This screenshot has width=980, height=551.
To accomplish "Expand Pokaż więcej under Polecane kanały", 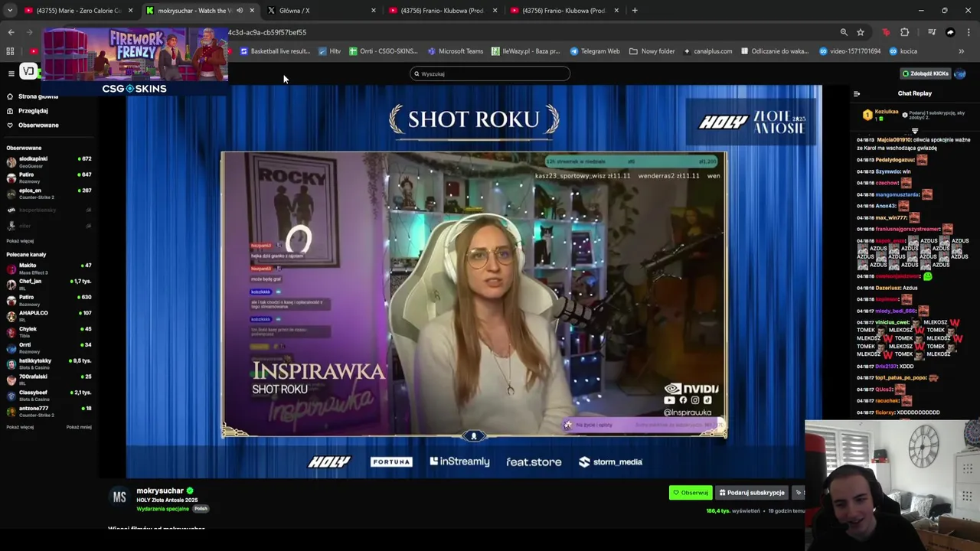I will pyautogui.click(x=20, y=427).
